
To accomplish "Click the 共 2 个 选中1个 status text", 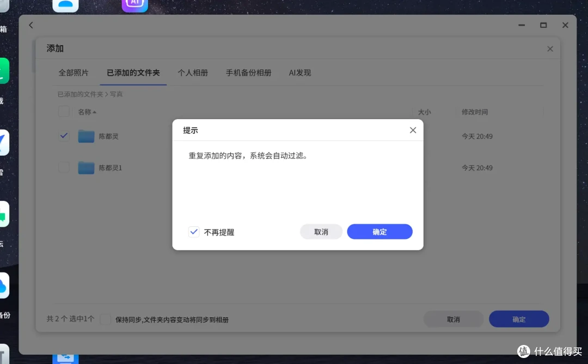I will click(x=70, y=319).
